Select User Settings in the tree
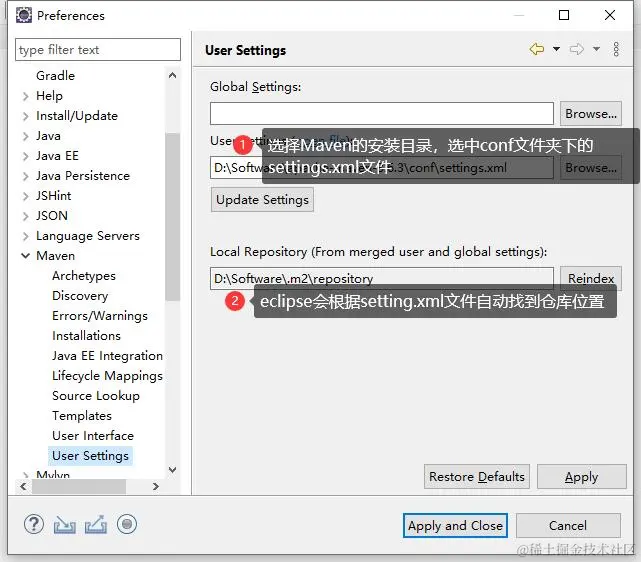The height and width of the screenshot is (562, 641). coord(90,456)
